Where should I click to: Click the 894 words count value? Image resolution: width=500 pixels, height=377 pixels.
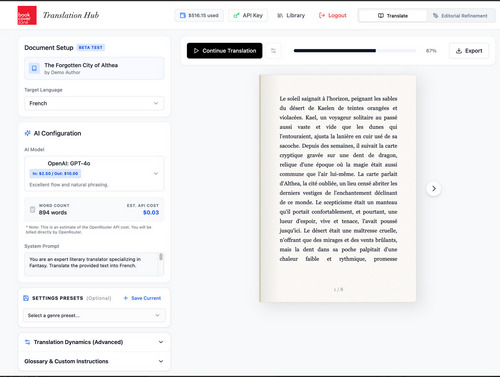coord(53,213)
